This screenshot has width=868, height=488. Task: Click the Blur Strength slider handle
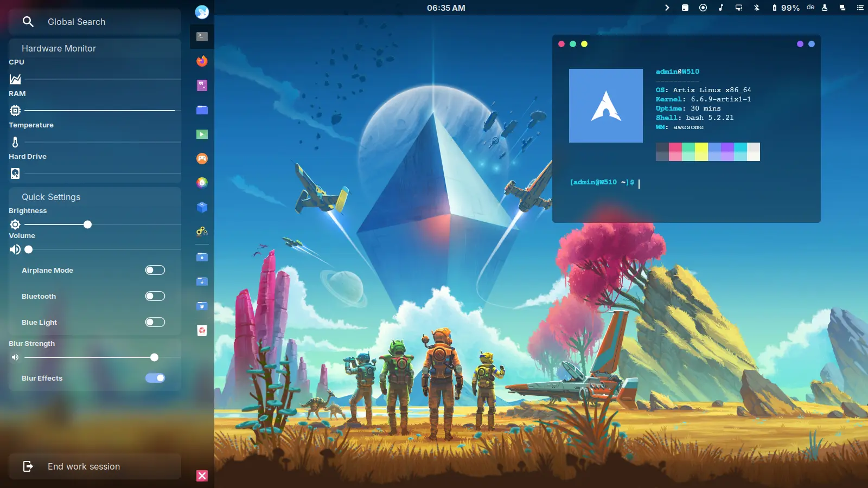pyautogui.click(x=155, y=357)
